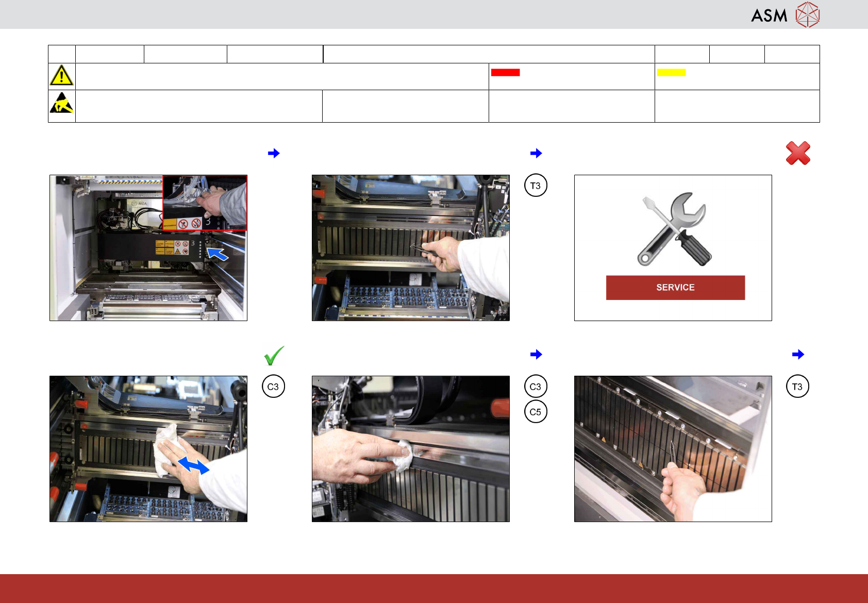868x603 pixels.
Task: Click the red SERVICE button
Action: [675, 288]
